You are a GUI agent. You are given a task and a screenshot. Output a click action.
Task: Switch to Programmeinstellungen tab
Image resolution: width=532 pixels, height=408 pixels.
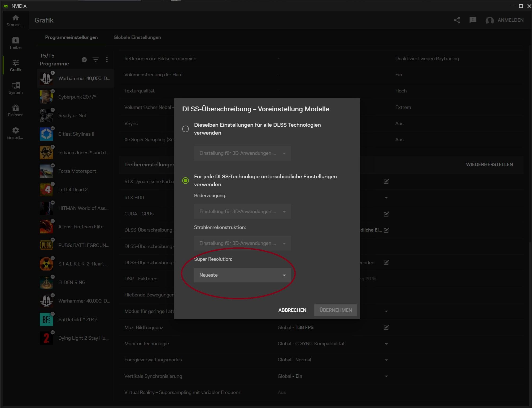pyautogui.click(x=71, y=37)
